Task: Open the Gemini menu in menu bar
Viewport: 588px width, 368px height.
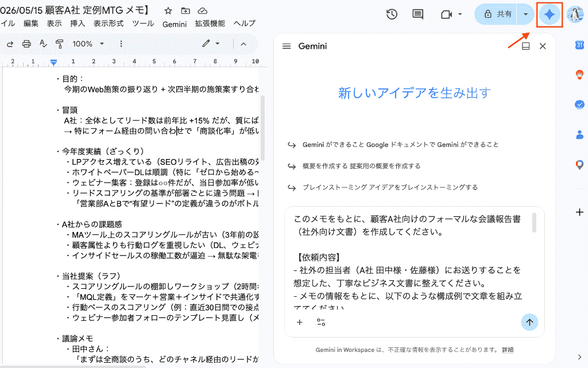Action: pos(175,24)
